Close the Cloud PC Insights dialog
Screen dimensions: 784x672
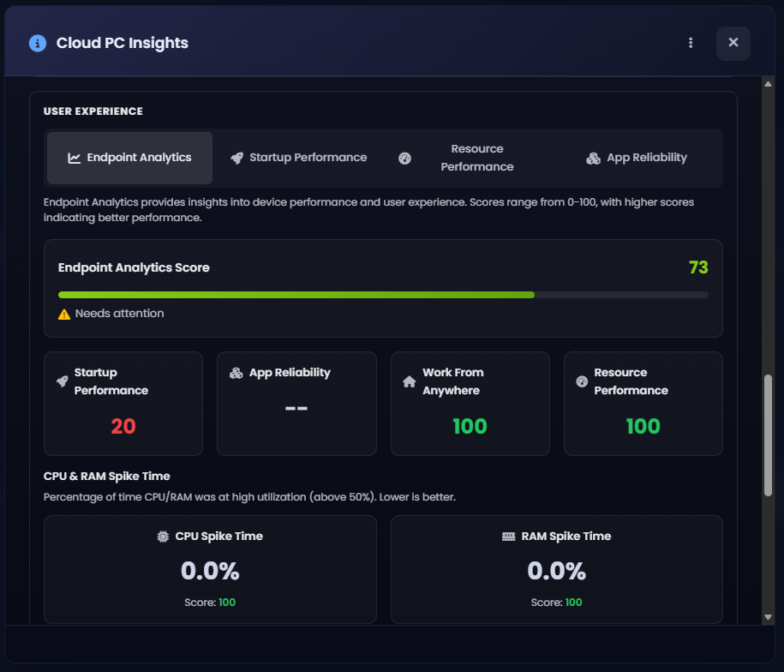pyautogui.click(x=733, y=43)
